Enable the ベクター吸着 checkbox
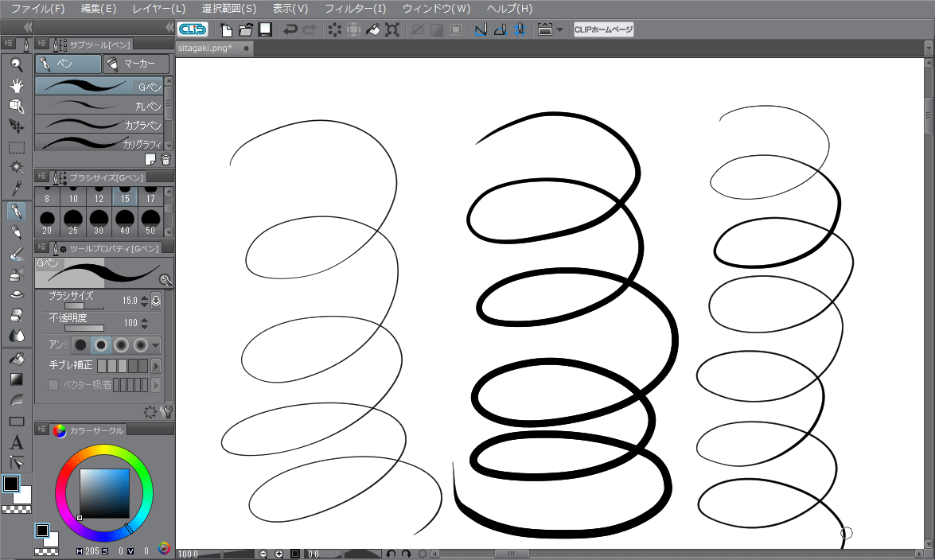The width and height of the screenshot is (935, 560). point(53,385)
